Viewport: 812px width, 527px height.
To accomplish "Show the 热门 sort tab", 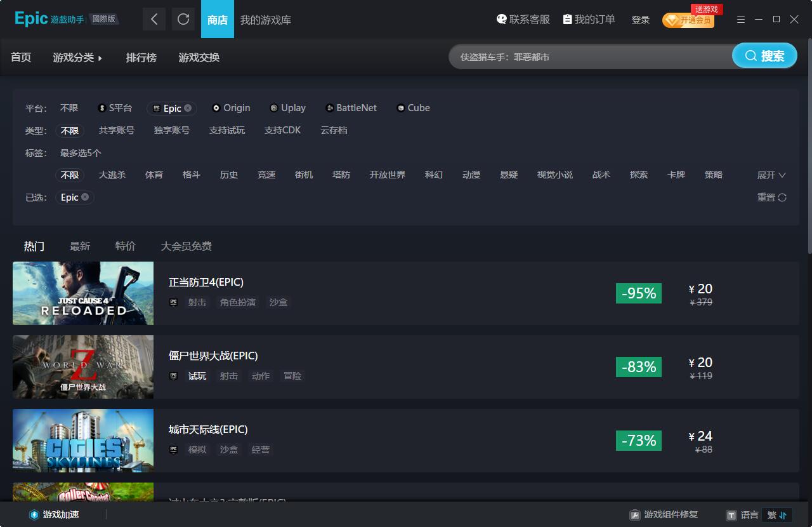I will [34, 246].
